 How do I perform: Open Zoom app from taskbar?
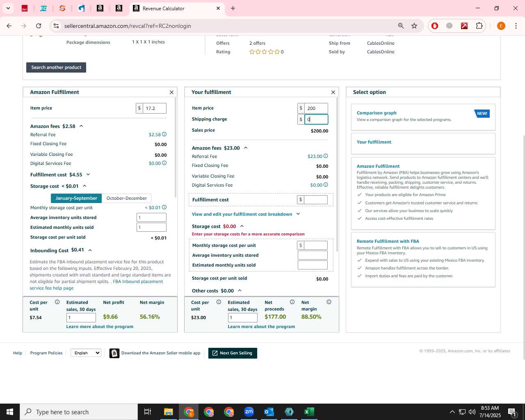click(x=249, y=412)
